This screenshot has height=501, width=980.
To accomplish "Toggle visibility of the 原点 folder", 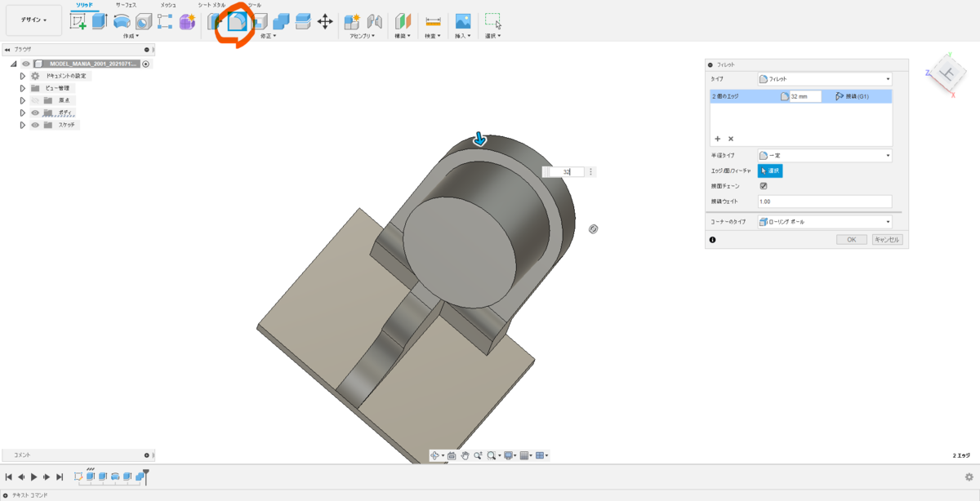I will 35,100.
